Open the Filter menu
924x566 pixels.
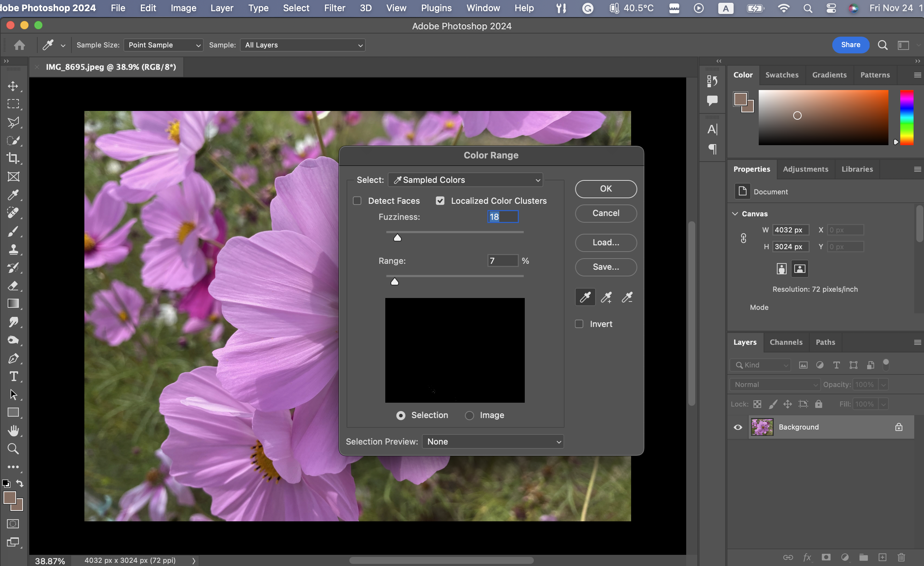[334, 8]
